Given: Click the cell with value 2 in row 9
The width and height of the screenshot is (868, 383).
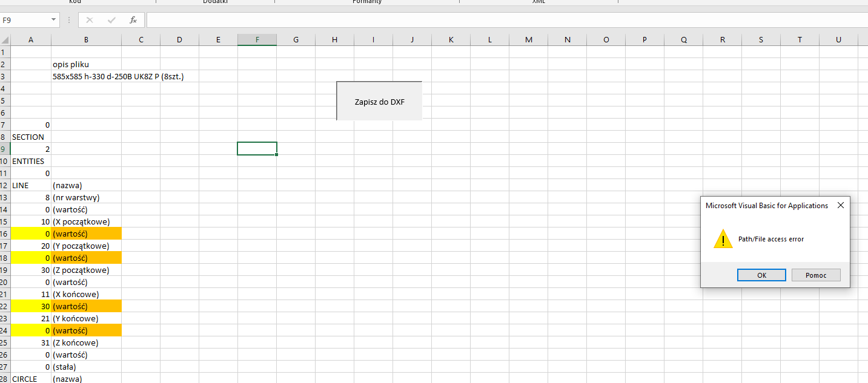Looking at the screenshot, I should pos(31,149).
